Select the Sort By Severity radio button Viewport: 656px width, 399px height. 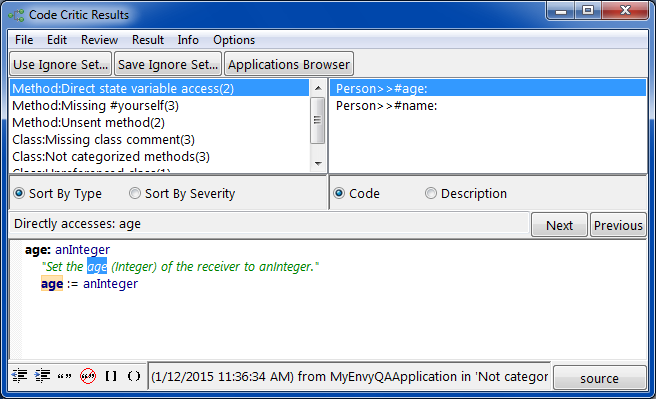(x=135, y=193)
